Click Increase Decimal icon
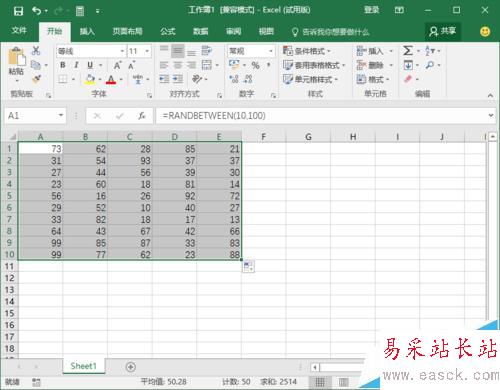Image resolution: width=500 pixels, height=390 pixels. (x=234, y=79)
